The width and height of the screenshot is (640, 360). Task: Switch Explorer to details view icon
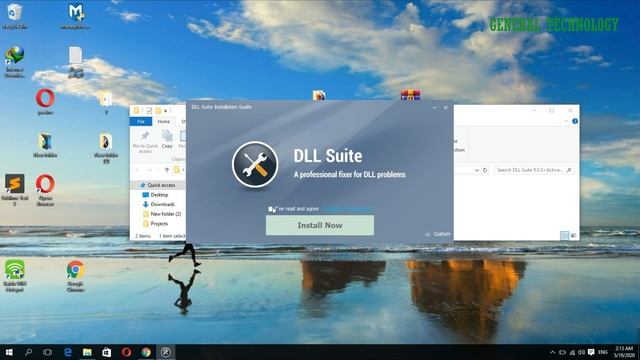564,236
